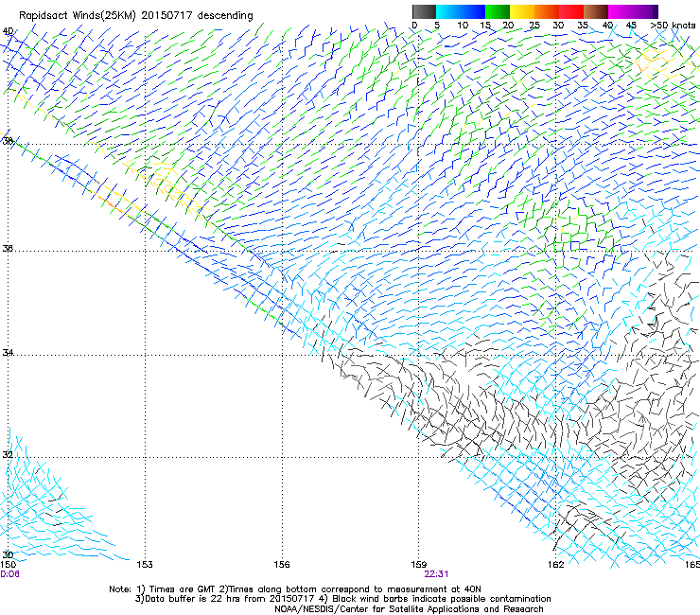
Task: Click the 'NOAA/NESDIS/Center for Satellite Applications' credit
Action: coord(409,609)
